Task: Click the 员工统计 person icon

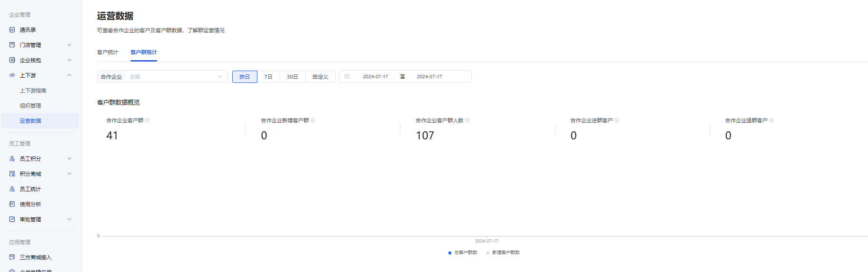Action: tap(12, 189)
